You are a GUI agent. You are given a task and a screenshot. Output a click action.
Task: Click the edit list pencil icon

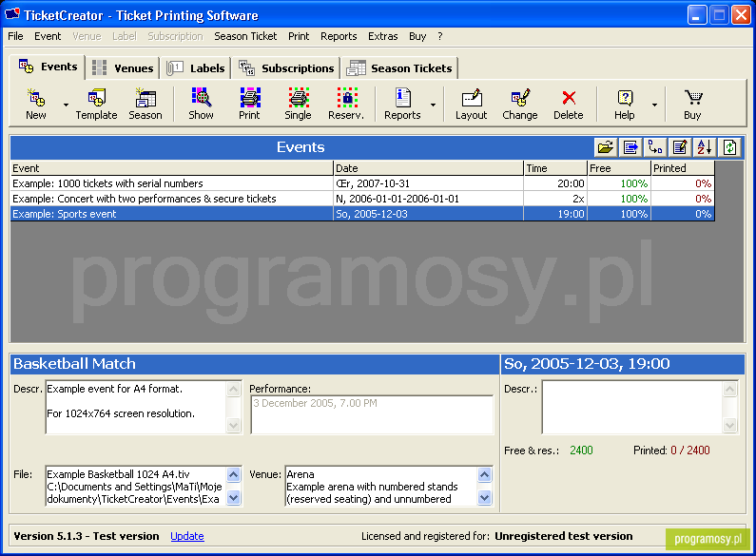click(680, 147)
